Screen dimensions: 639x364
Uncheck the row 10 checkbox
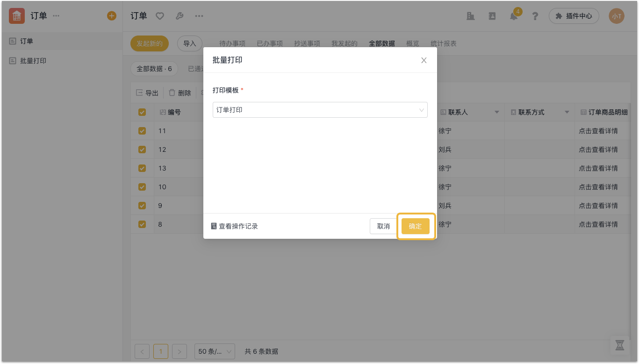(x=142, y=187)
